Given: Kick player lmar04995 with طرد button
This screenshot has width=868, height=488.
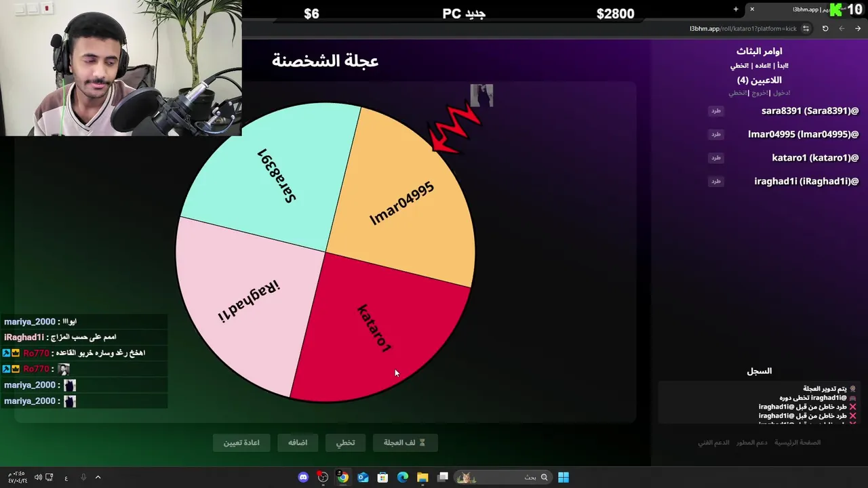Looking at the screenshot, I should (715, 134).
